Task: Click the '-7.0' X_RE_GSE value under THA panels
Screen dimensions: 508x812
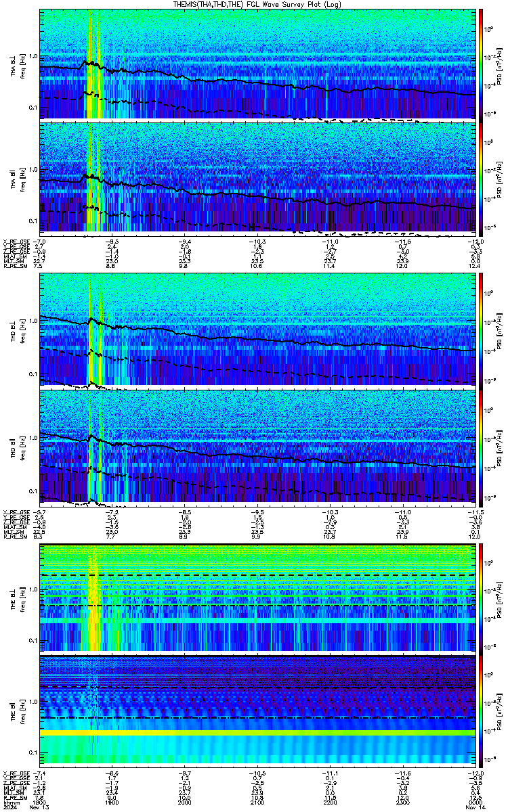Action: click(39, 242)
